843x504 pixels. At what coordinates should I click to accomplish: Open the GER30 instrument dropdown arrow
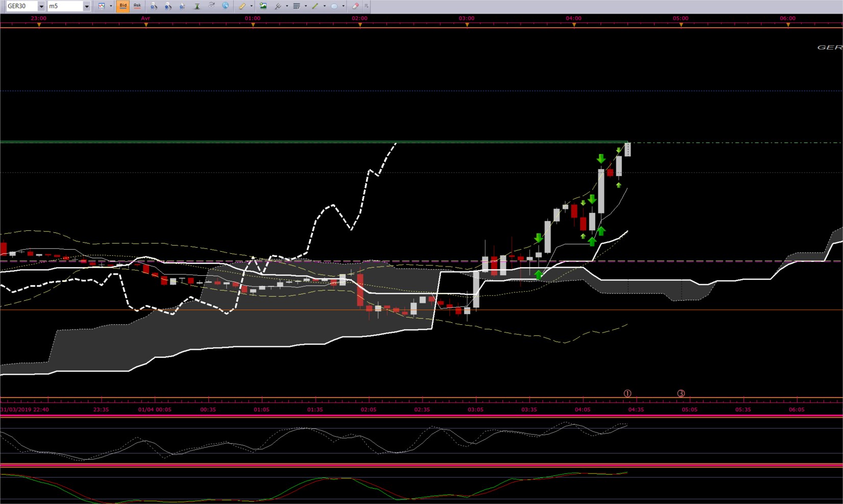click(41, 7)
